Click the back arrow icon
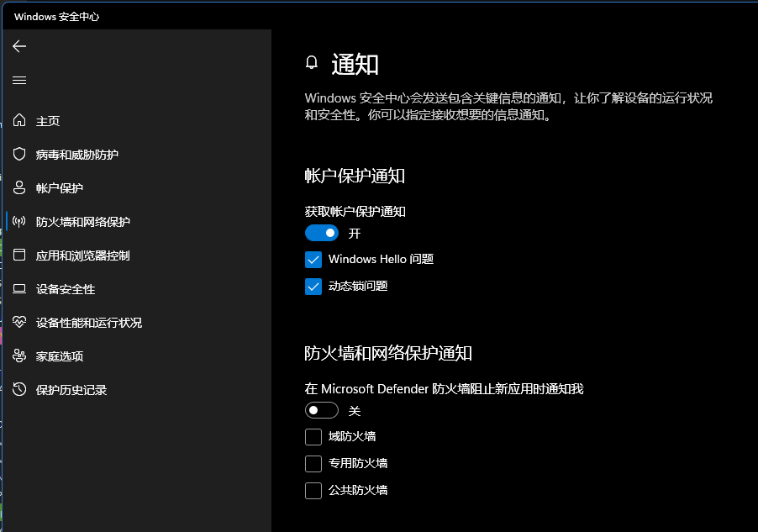 [19, 46]
